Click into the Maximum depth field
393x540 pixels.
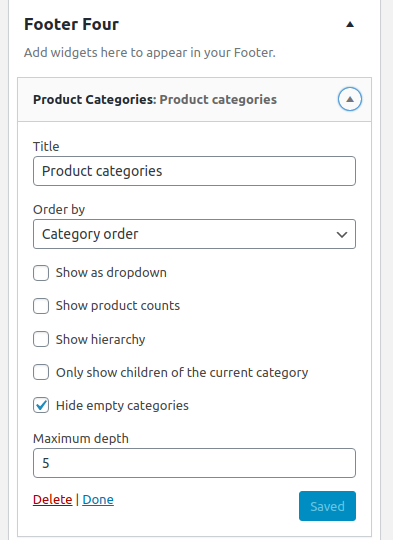(x=194, y=463)
